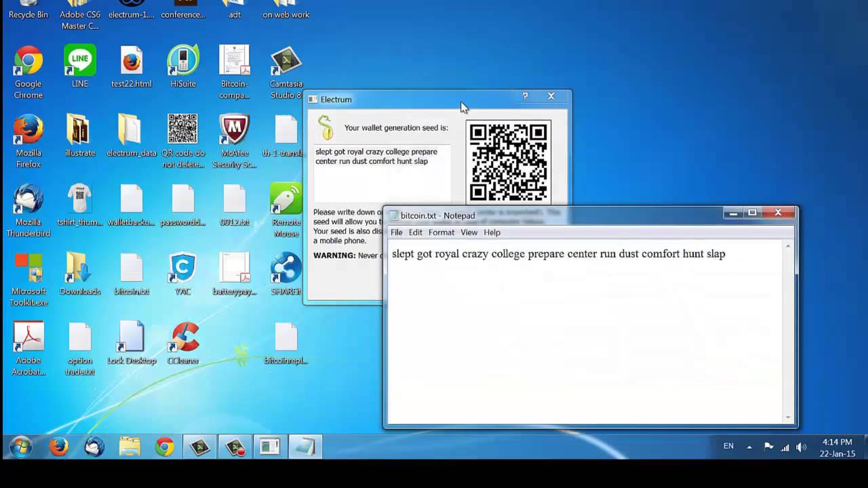Click the Electrum wallet seed text box

coord(382,172)
